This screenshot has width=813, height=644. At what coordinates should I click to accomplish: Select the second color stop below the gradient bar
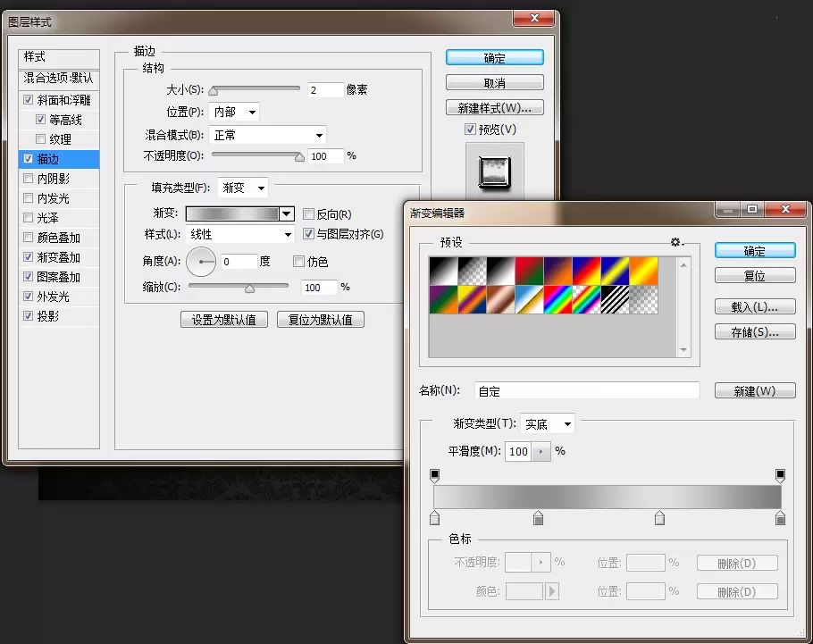tap(538, 517)
